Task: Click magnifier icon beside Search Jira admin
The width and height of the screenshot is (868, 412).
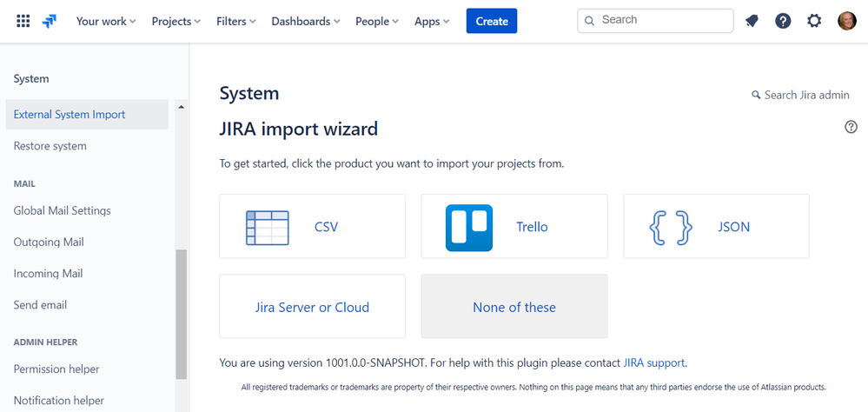Action: click(756, 95)
